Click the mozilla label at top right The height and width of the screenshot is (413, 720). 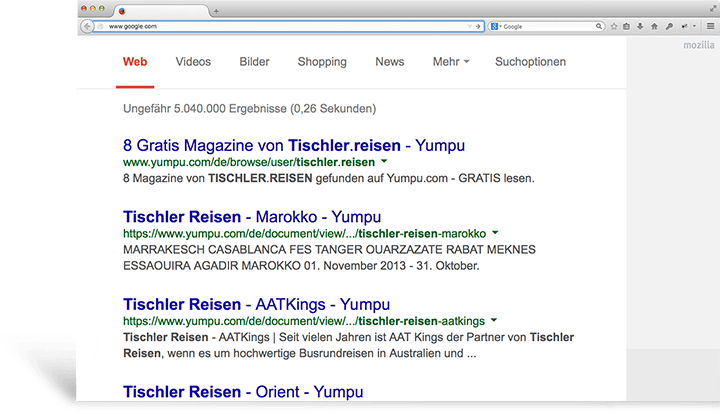point(698,45)
